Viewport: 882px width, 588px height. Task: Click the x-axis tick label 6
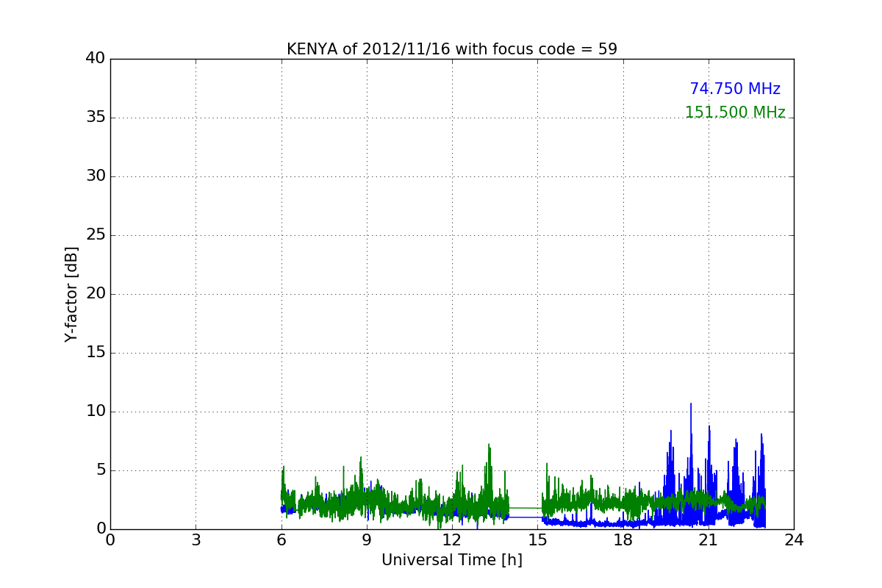(282, 540)
